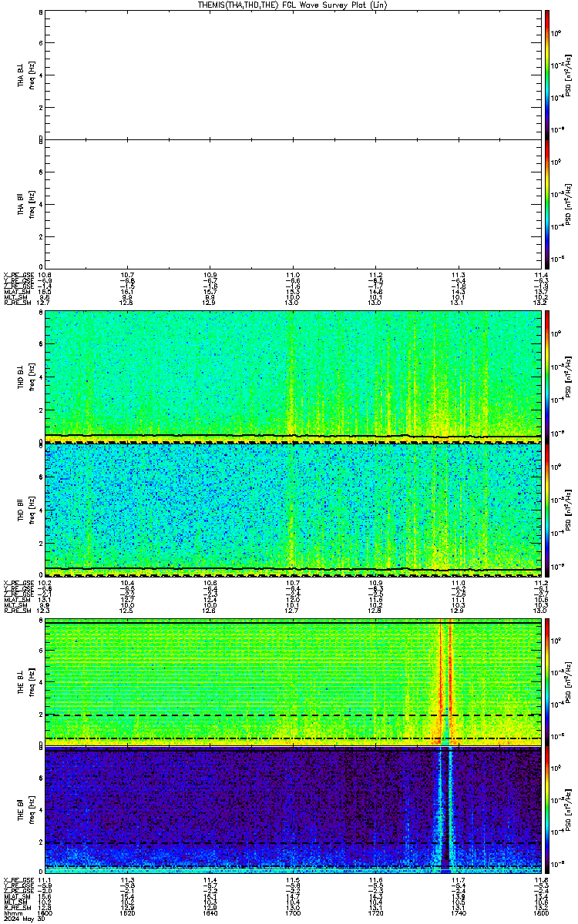Click the 1740 time tick label

point(459,913)
